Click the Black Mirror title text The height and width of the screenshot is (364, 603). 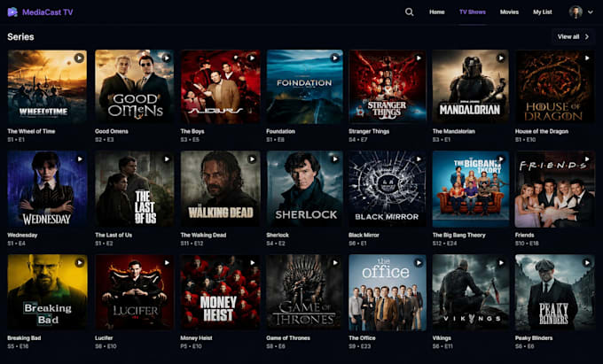tap(364, 235)
